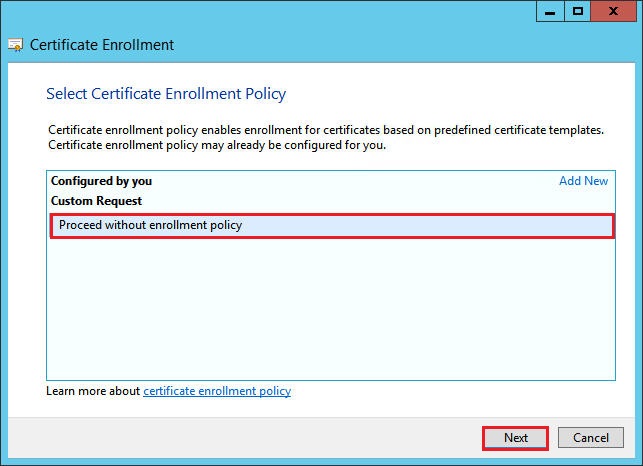Click the gray footer area left of Next

click(250, 437)
